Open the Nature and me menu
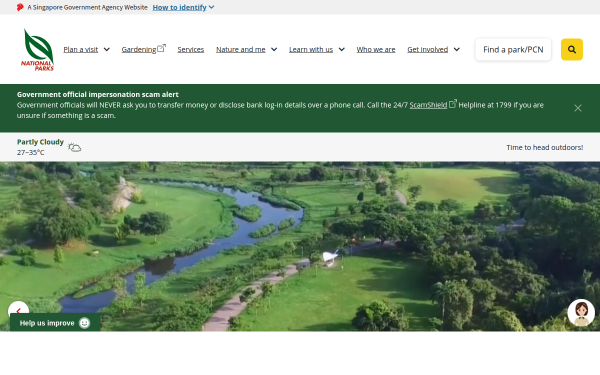The width and height of the screenshot is (600, 375). 241,49
